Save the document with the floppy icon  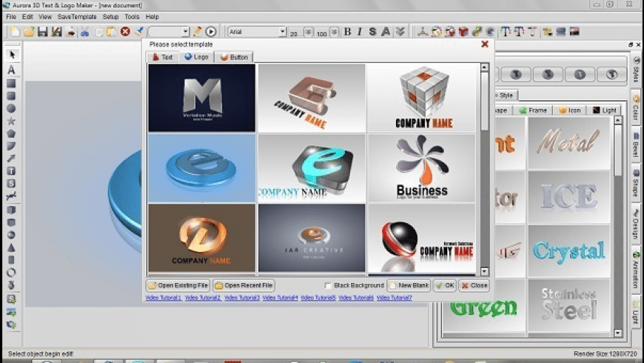(x=43, y=32)
